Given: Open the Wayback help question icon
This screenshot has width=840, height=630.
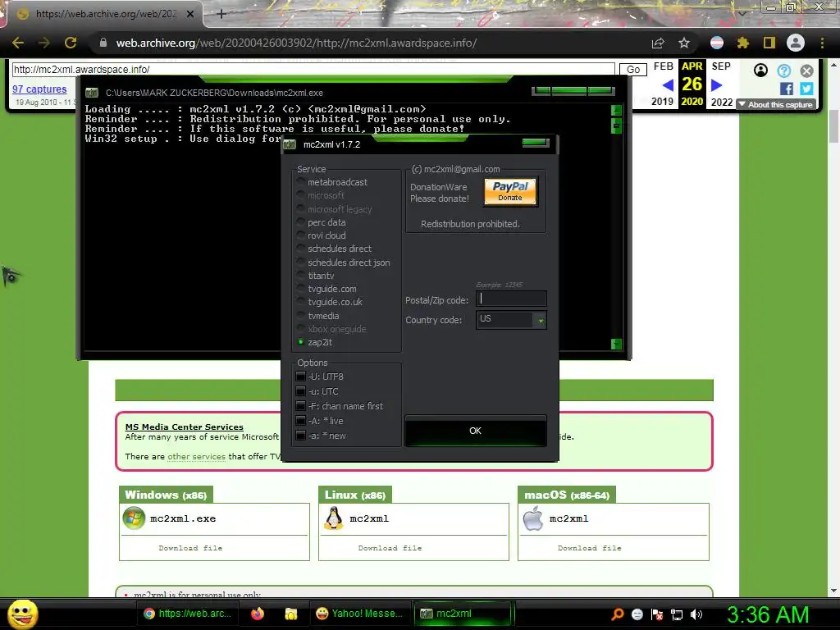Looking at the screenshot, I should click(x=783, y=71).
